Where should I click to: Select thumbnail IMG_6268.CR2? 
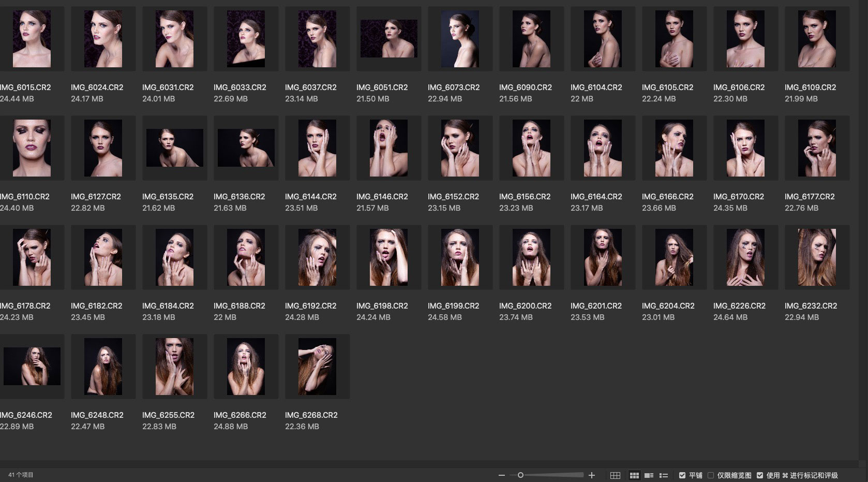pyautogui.click(x=317, y=367)
